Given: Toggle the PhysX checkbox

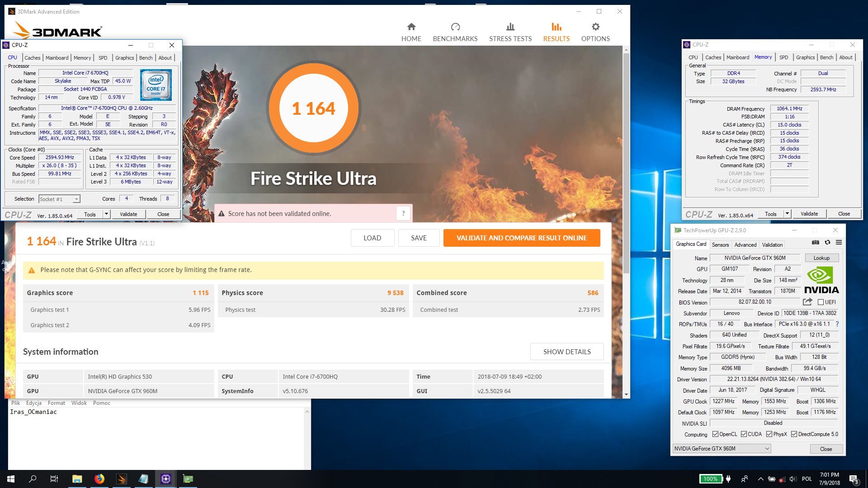Looking at the screenshot, I should [769, 434].
